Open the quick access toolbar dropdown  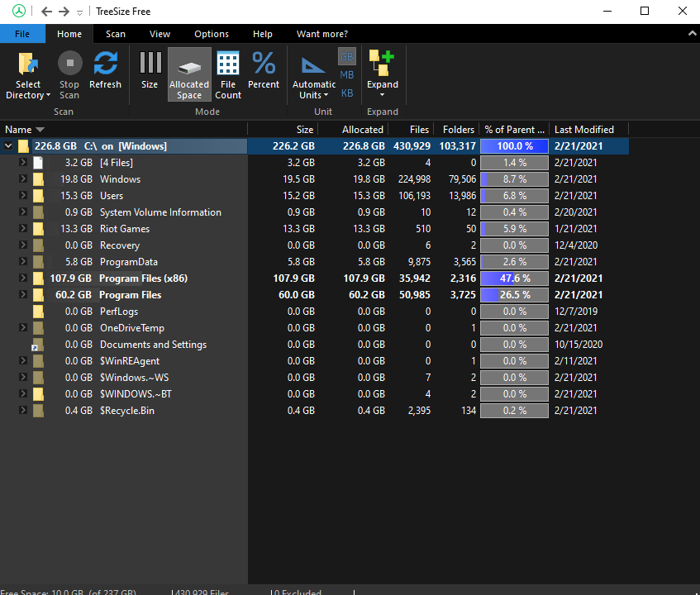79,12
